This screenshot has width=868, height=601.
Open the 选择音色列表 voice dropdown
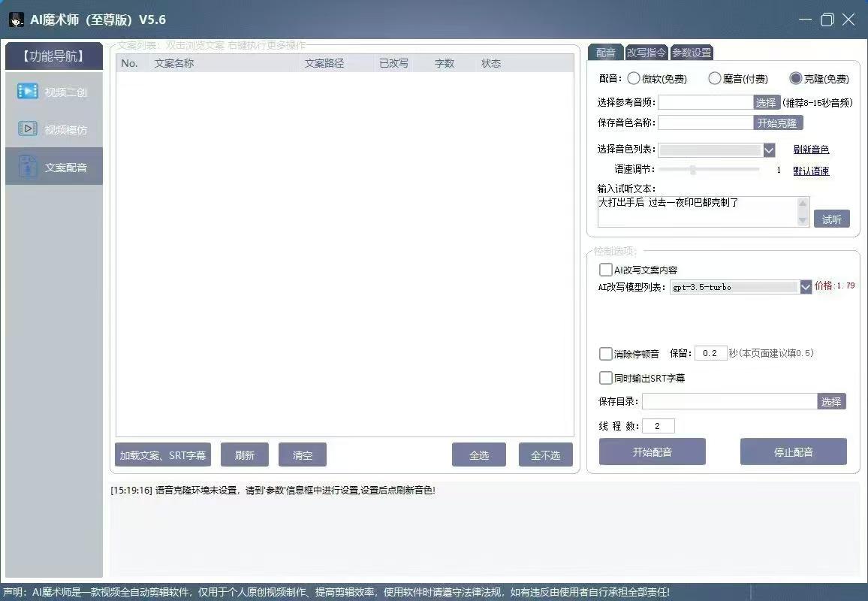(767, 149)
